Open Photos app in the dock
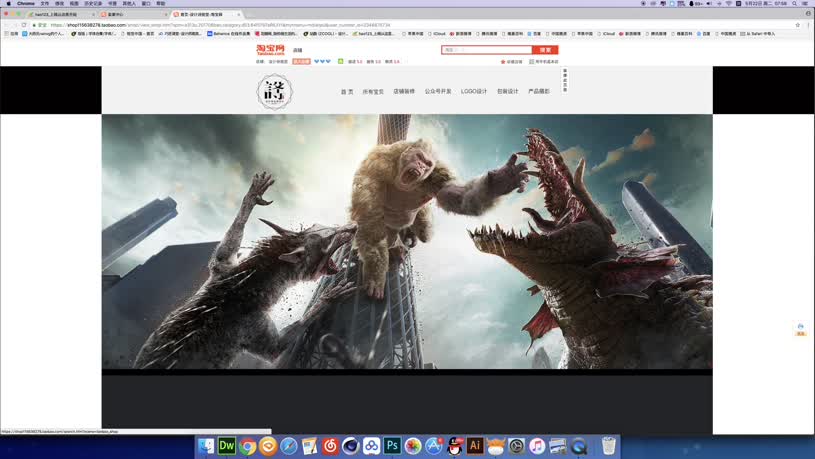The height and width of the screenshot is (459, 815). pos(413,446)
